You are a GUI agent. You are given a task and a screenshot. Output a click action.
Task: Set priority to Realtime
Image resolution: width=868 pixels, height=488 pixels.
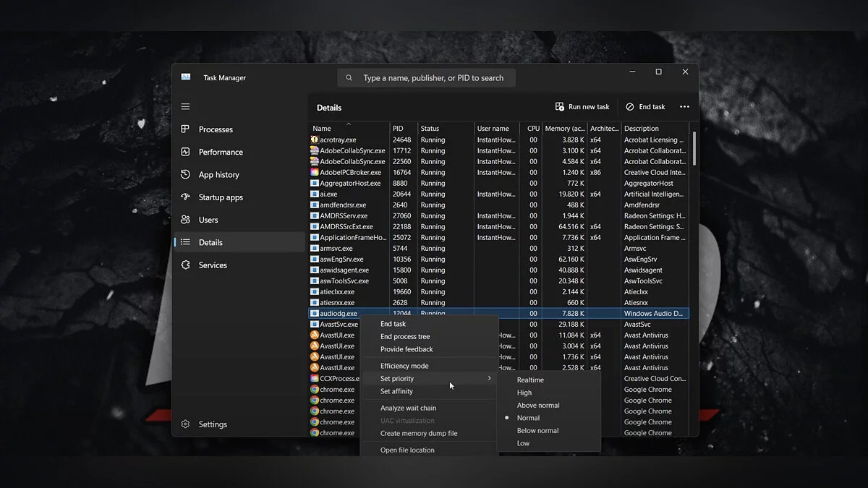tap(530, 380)
